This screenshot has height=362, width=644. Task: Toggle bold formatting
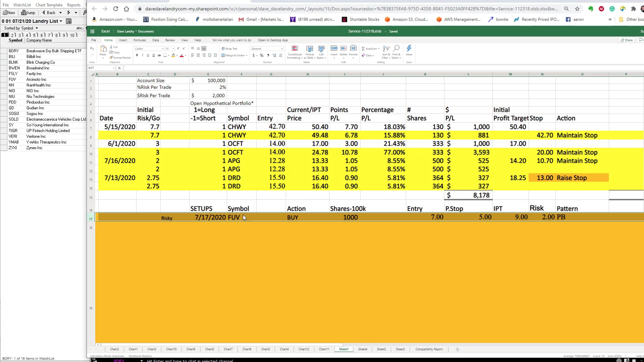click(137, 55)
